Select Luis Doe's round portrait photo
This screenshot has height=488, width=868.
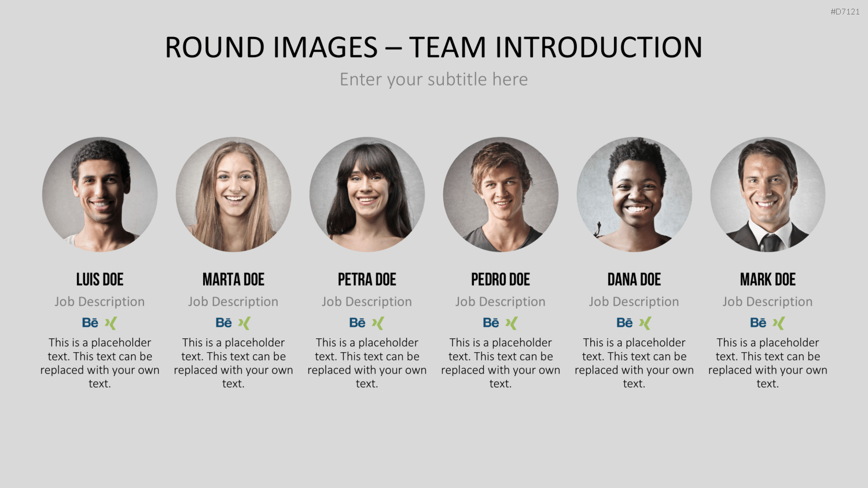point(100,194)
